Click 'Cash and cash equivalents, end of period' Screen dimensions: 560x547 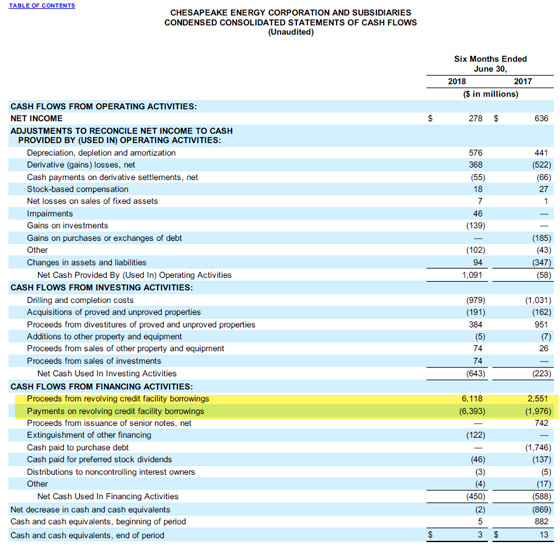tap(87, 535)
